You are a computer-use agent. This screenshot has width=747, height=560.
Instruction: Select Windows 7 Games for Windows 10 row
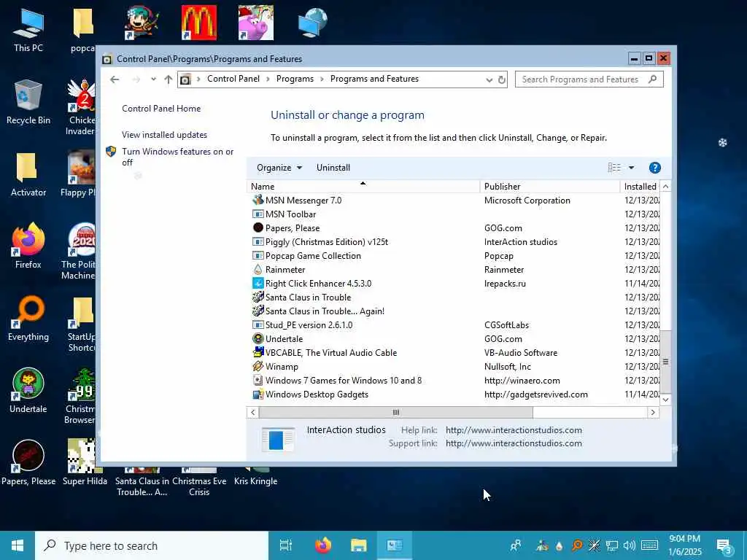pyautogui.click(x=453, y=380)
